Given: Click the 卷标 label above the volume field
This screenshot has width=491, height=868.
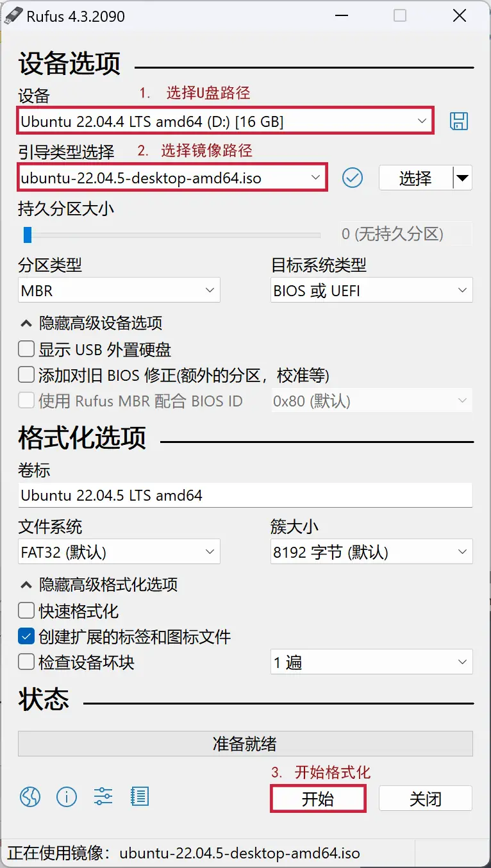Looking at the screenshot, I should [x=34, y=471].
